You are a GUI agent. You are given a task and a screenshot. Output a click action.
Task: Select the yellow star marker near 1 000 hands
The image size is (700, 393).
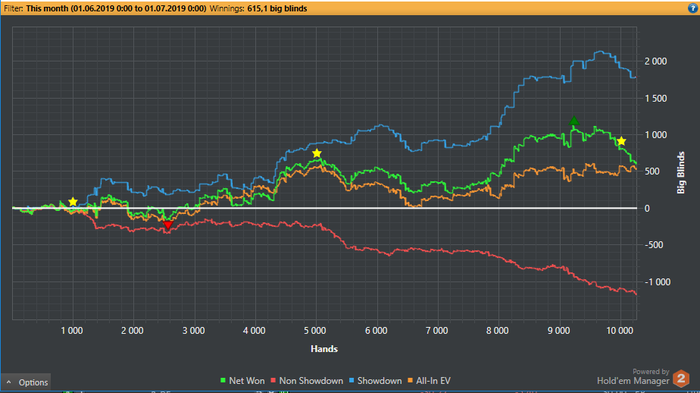click(x=73, y=202)
